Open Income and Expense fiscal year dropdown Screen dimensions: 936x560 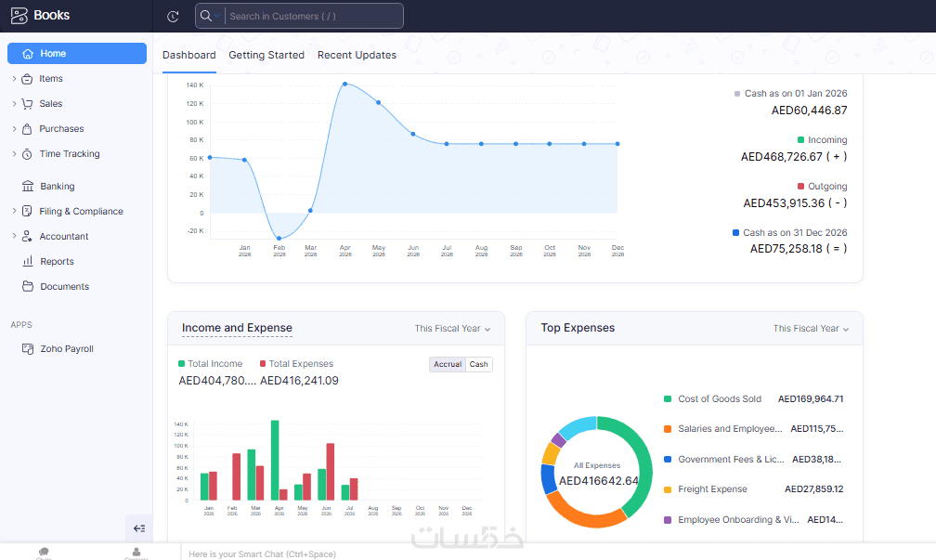pos(452,329)
